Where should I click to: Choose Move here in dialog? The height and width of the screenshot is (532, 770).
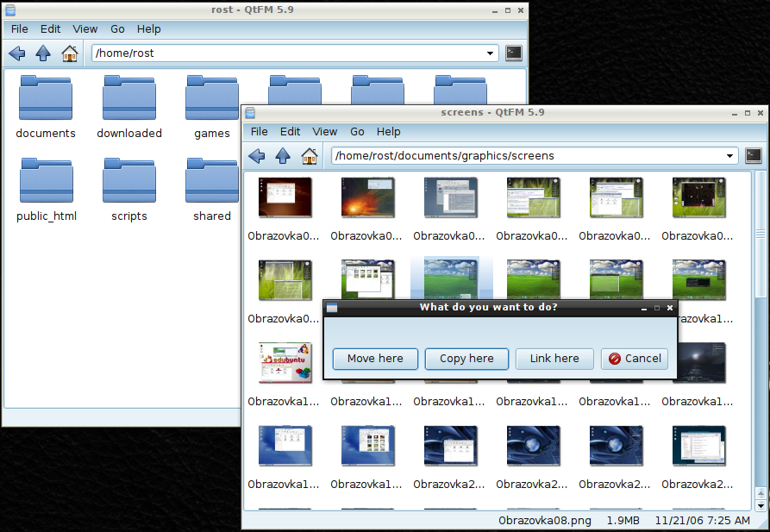[x=375, y=359]
